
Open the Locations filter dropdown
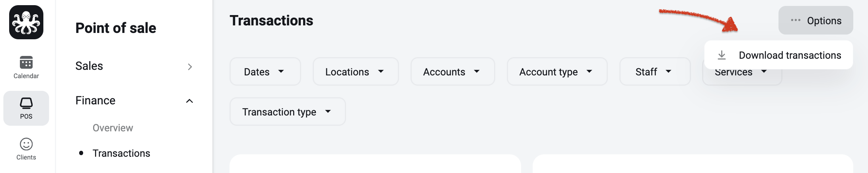click(x=356, y=71)
